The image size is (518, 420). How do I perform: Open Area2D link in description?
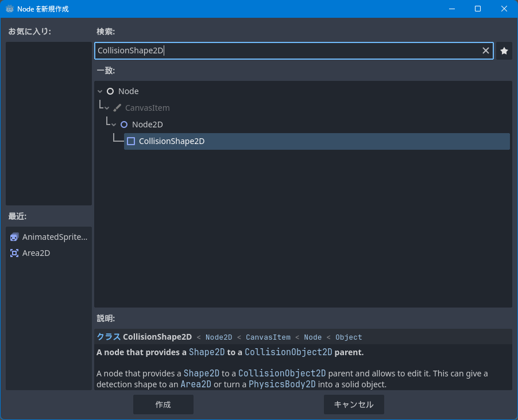(196, 384)
